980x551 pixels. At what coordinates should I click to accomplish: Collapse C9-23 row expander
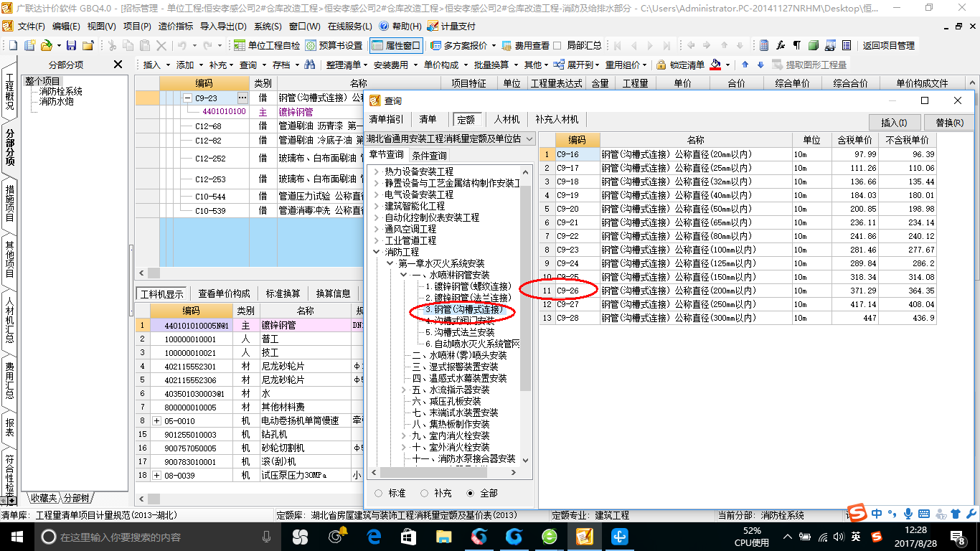(187, 98)
